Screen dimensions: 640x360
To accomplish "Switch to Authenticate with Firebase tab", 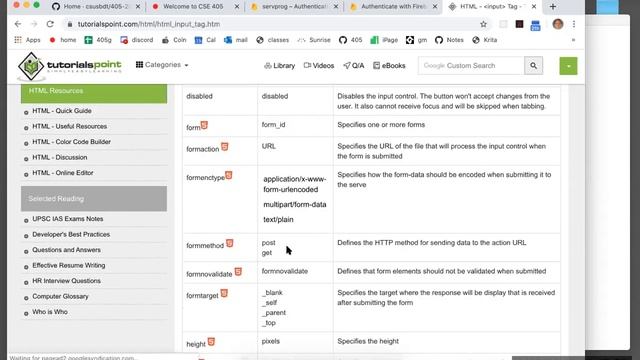I will click(393, 7).
